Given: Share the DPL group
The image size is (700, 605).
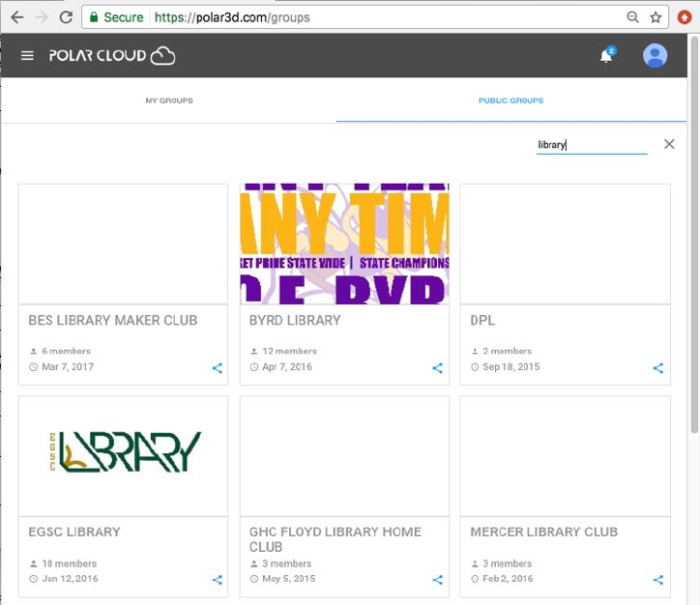Looking at the screenshot, I should coord(658,368).
